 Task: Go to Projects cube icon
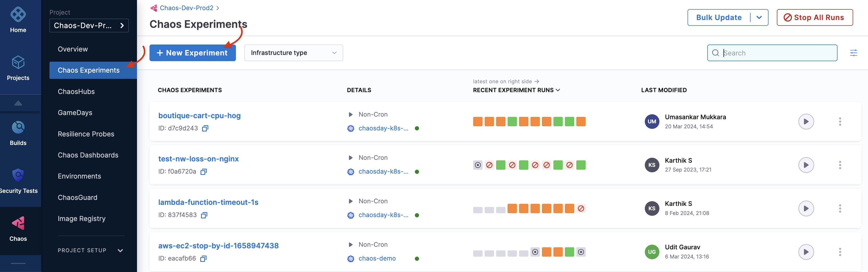click(x=18, y=63)
